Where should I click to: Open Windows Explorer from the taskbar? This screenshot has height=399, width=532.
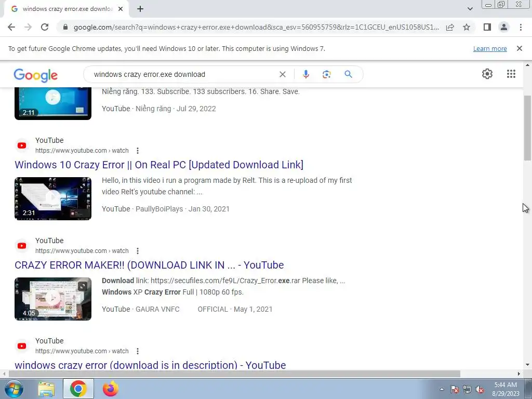(46, 389)
